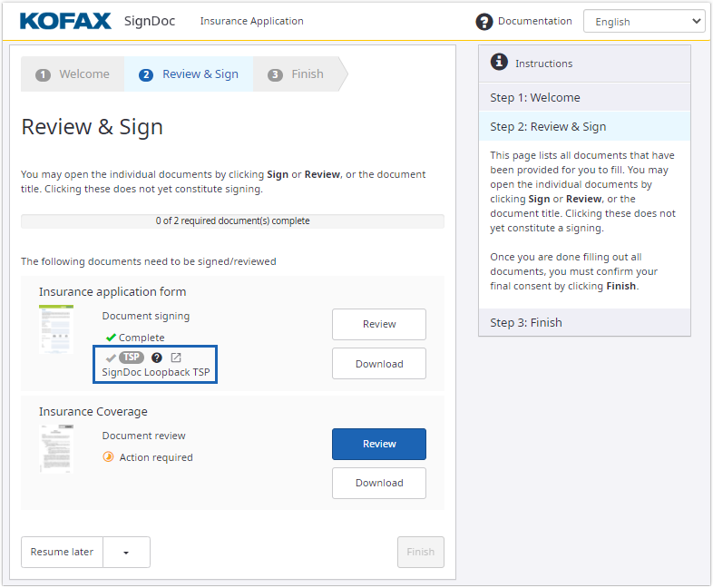Go to the Welcome step tab

(x=73, y=74)
